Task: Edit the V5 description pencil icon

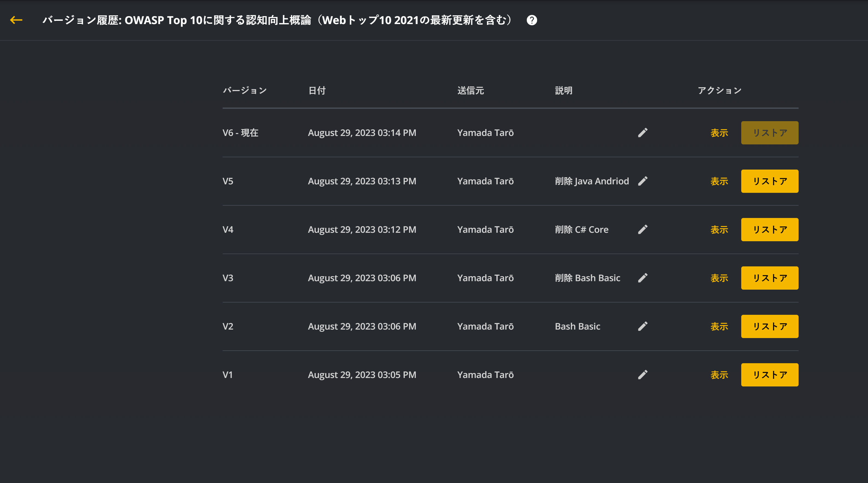Action: [x=643, y=181]
